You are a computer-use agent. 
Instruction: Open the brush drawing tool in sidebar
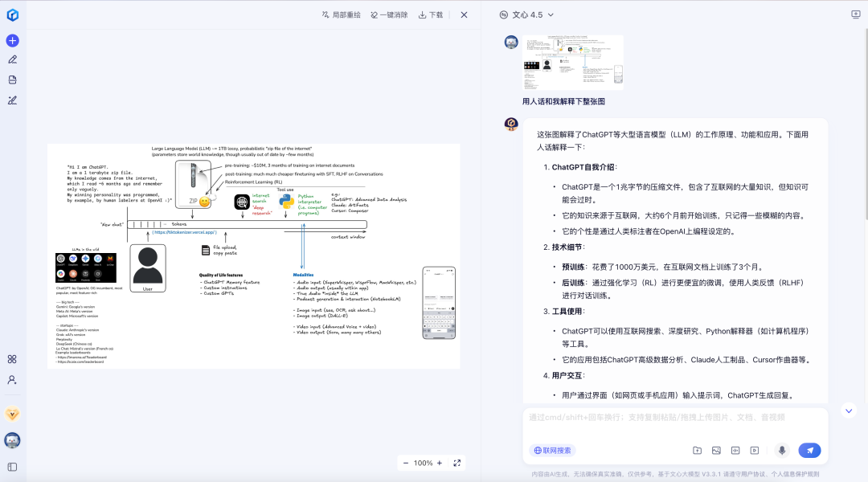12,100
